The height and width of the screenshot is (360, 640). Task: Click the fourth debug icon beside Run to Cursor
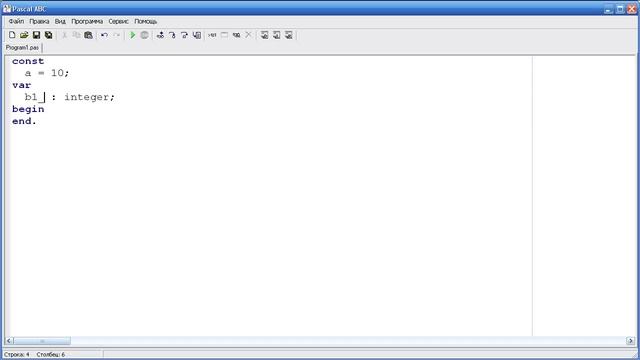pyautogui.click(x=197, y=35)
